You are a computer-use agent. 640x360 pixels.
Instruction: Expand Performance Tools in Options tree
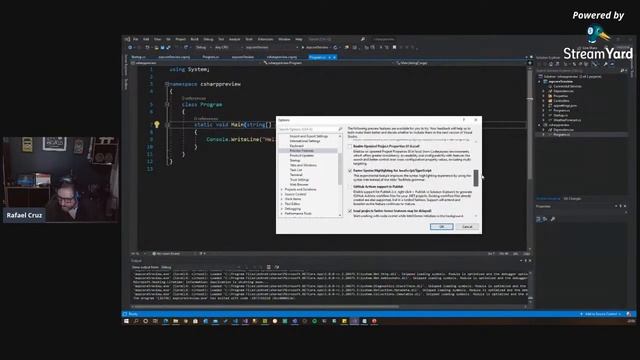click(x=282, y=213)
